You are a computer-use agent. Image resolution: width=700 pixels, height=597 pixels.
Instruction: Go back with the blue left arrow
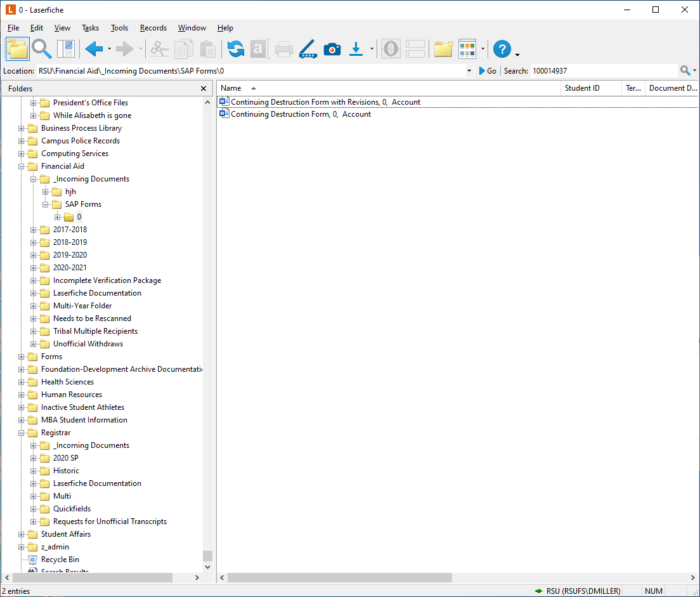(94, 49)
